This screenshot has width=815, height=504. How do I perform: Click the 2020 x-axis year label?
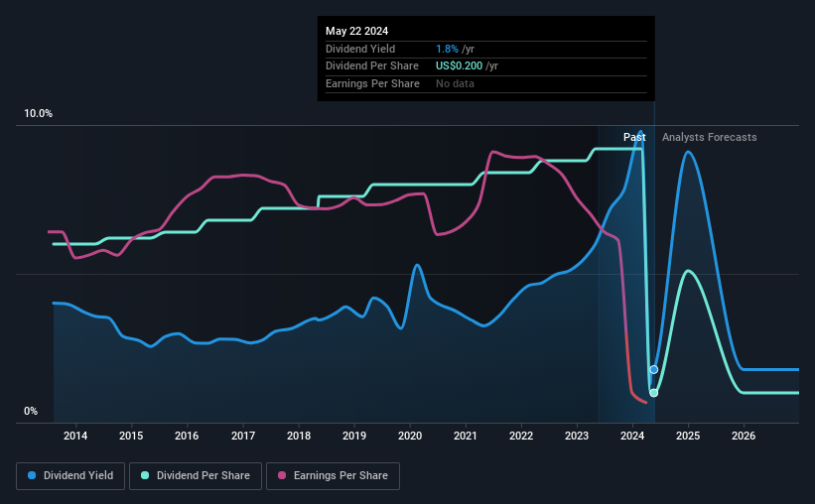pos(410,436)
